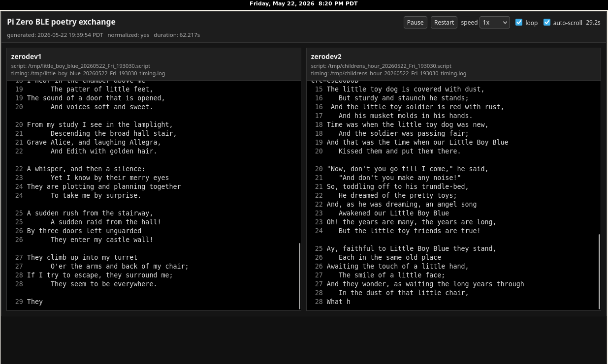
Task: Click line "And the little toy soldier is red with rust,"
Action: [417, 107]
